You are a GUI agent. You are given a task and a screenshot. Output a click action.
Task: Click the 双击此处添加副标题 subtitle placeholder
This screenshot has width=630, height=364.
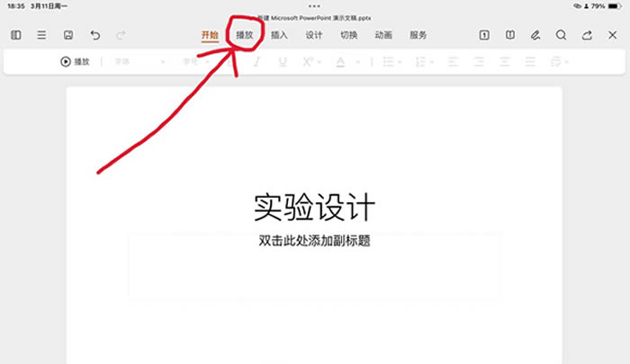[315, 241]
